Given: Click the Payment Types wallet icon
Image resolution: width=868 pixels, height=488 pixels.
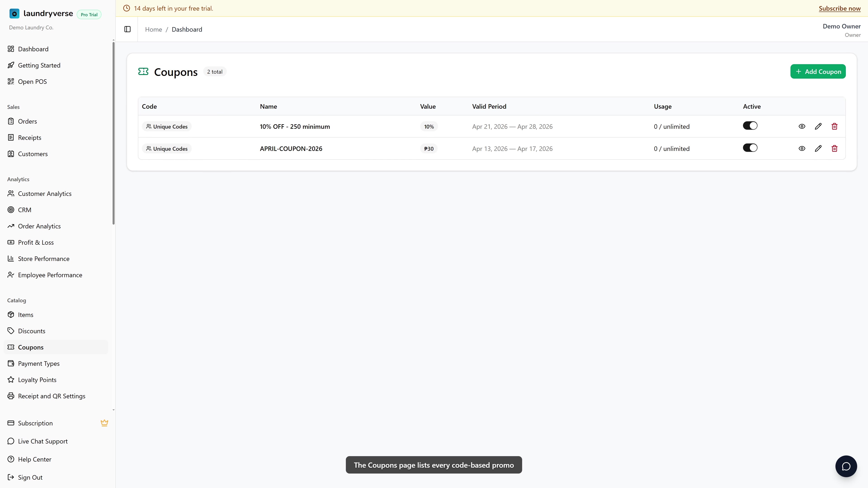Looking at the screenshot, I should coord(11,363).
